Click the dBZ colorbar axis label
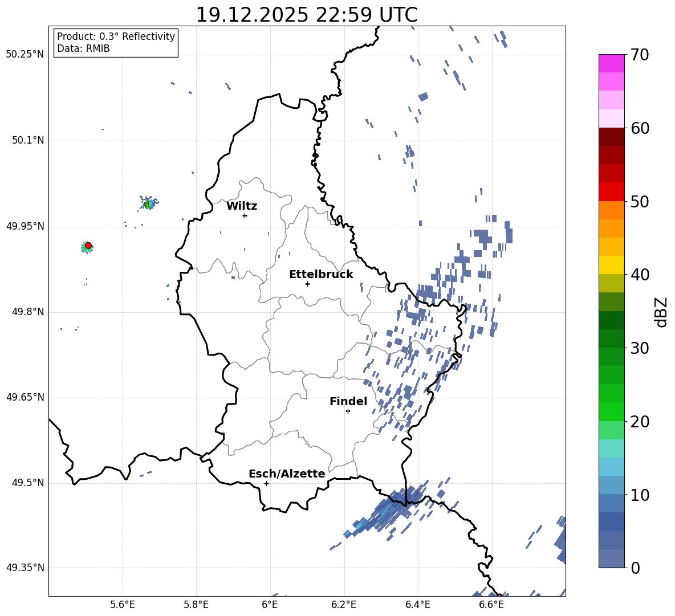The height and width of the screenshot is (616, 675). coord(661,312)
